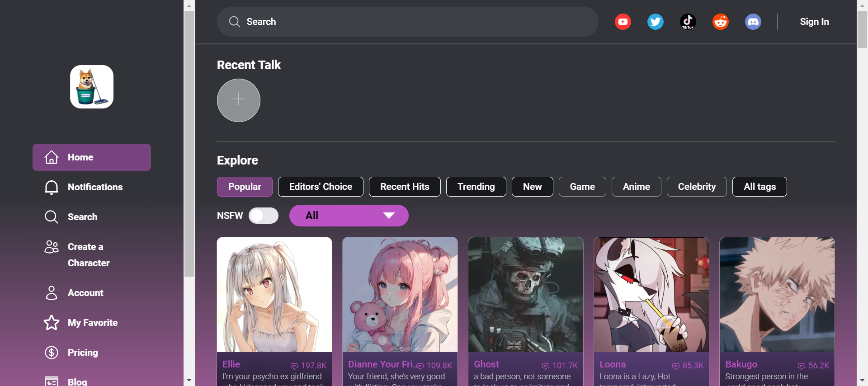The width and height of the screenshot is (868, 386).
Task: Open My Favorite page
Action: point(92,323)
